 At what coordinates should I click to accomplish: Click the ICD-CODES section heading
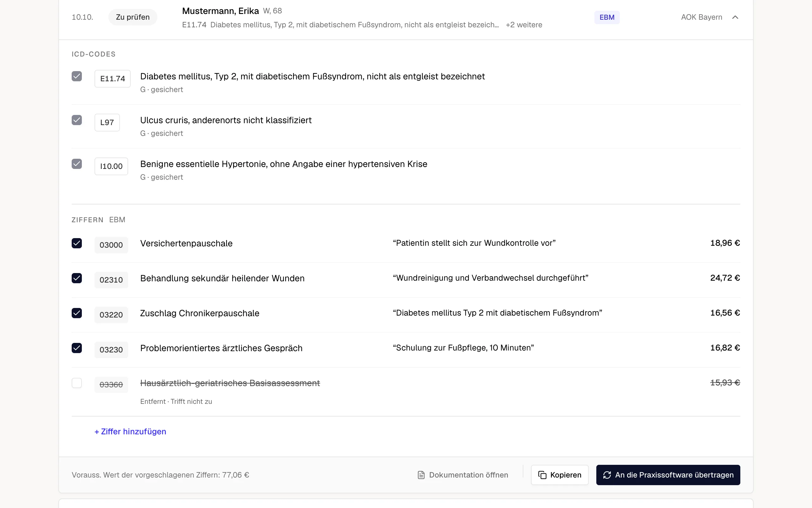point(93,54)
